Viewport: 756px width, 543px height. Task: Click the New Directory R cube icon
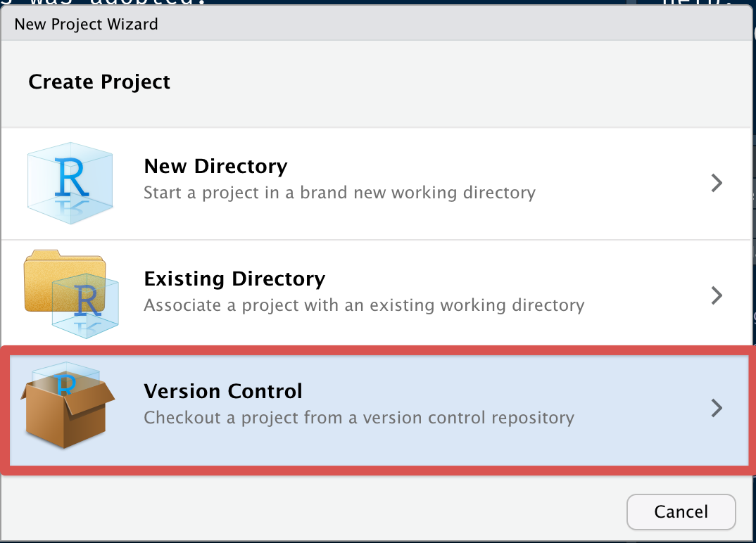[x=70, y=183]
